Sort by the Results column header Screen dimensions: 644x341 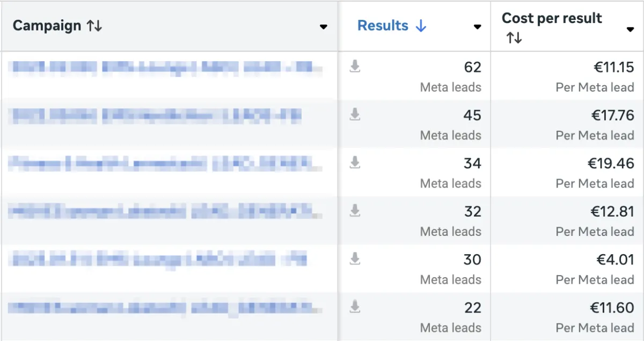tap(383, 26)
